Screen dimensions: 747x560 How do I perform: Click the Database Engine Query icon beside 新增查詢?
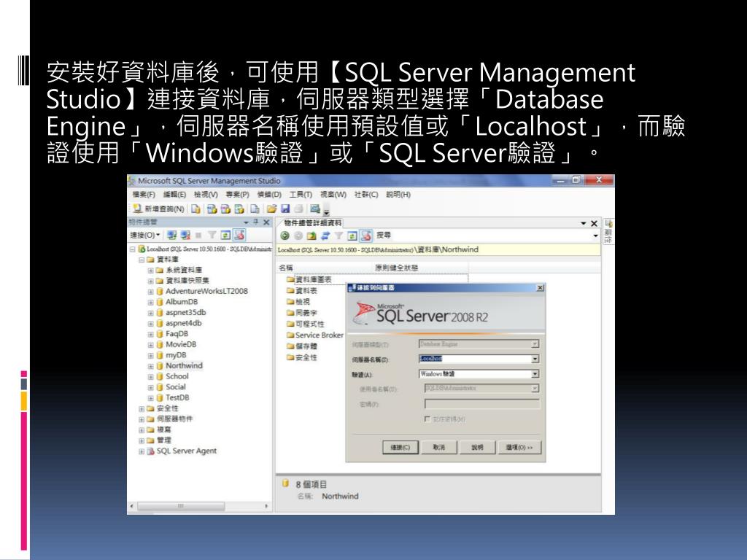[196, 209]
